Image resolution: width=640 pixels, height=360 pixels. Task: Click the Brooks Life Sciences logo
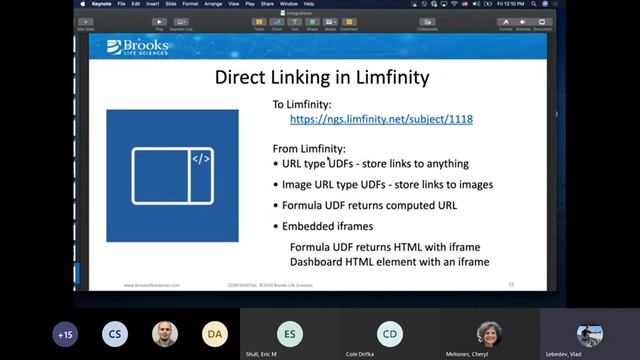click(138, 47)
